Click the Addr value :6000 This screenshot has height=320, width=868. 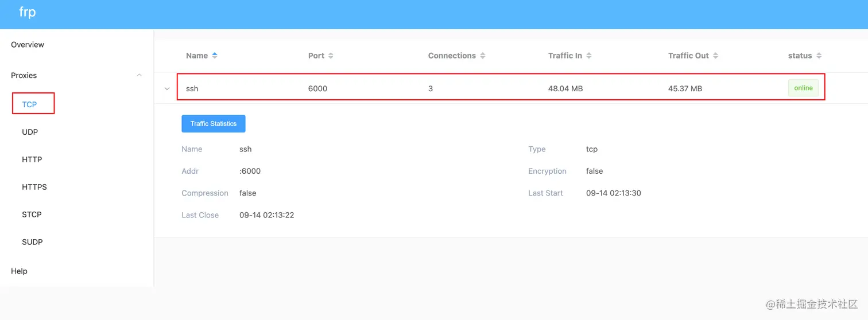pyautogui.click(x=250, y=171)
